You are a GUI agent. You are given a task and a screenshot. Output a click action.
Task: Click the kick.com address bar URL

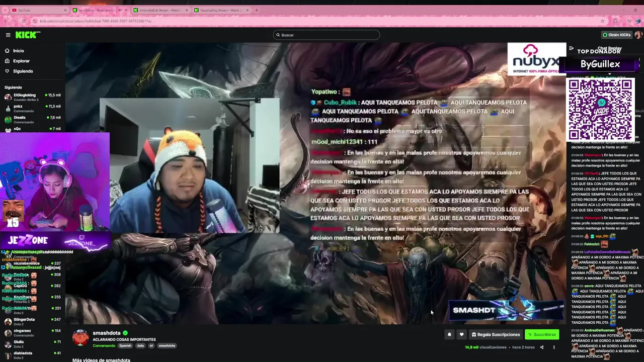coord(96,21)
